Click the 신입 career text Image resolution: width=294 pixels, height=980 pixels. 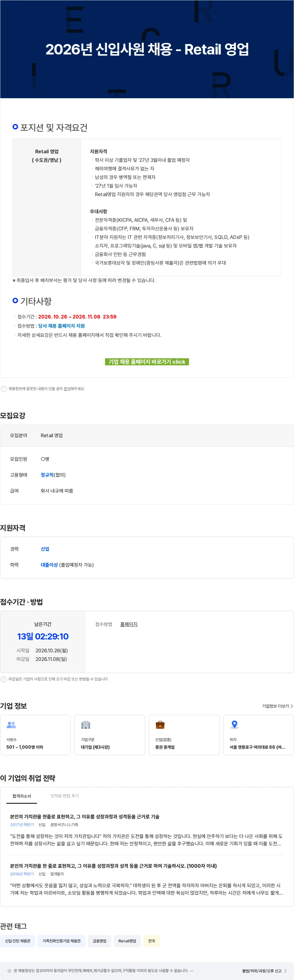[45, 549]
